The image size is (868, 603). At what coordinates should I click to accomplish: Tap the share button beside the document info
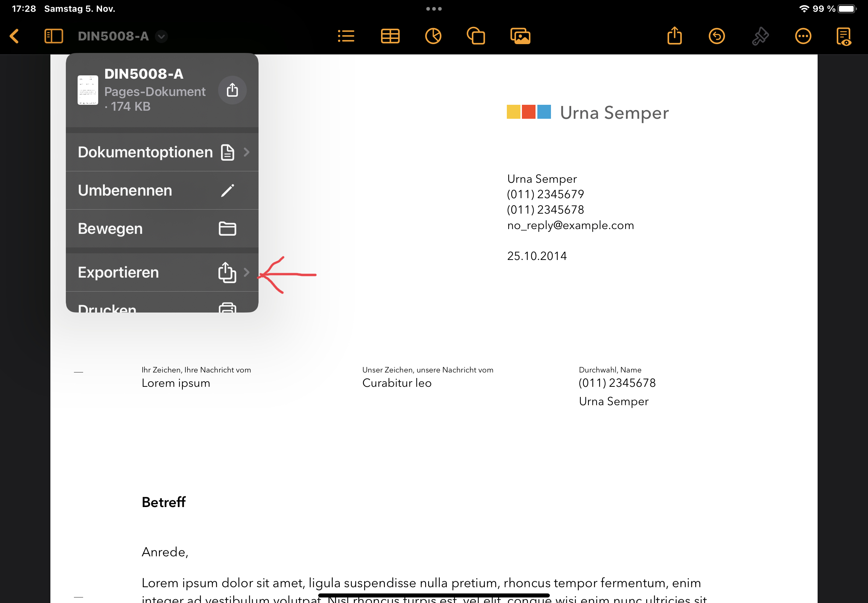click(232, 90)
